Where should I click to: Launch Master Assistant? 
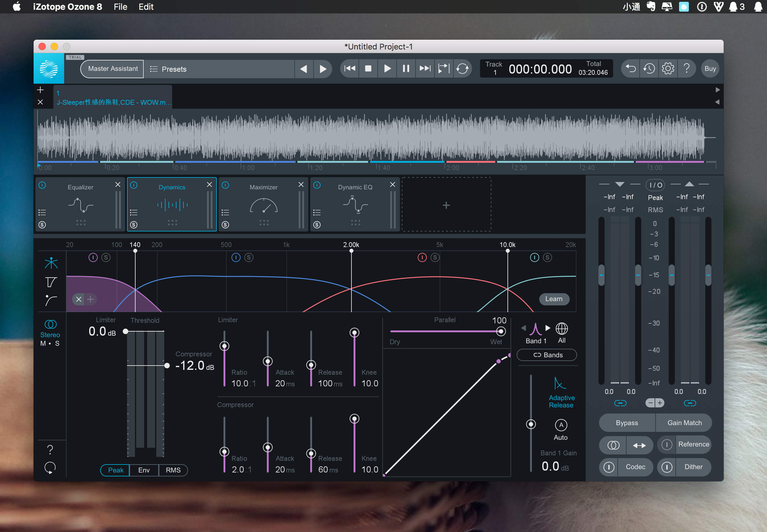(113, 69)
